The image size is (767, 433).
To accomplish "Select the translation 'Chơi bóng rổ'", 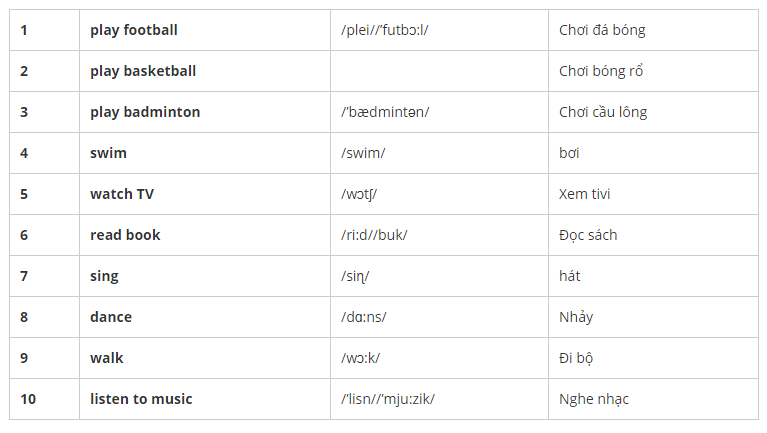I will tap(602, 71).
